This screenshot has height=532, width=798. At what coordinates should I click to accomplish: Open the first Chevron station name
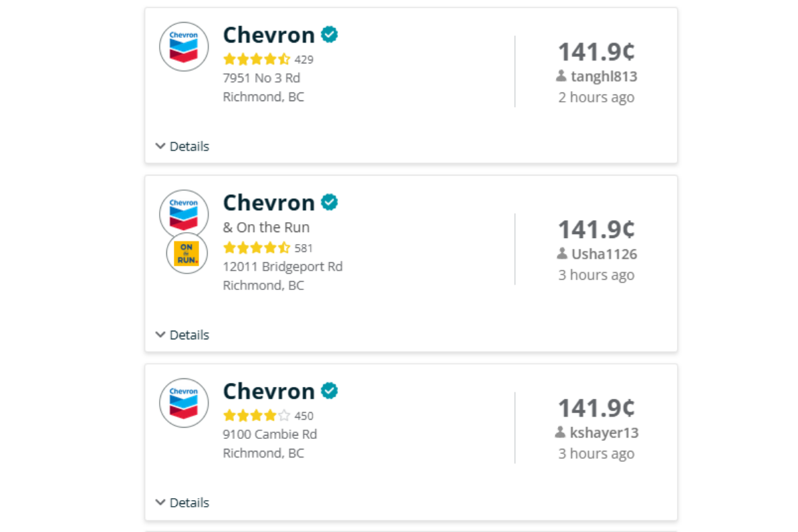(269, 34)
